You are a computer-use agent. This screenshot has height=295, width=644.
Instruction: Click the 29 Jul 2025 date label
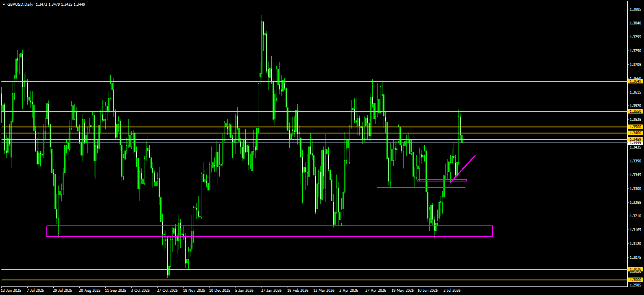click(62, 291)
